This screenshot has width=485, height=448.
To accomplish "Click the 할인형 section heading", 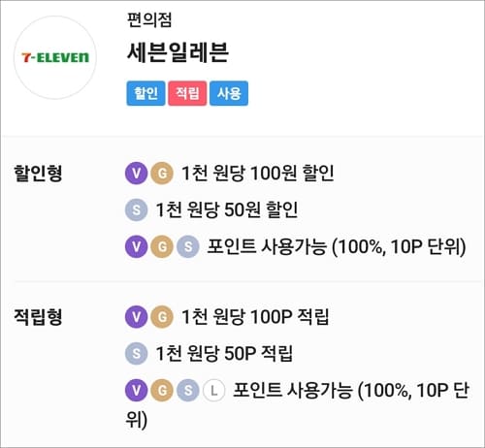I will tap(38, 174).
